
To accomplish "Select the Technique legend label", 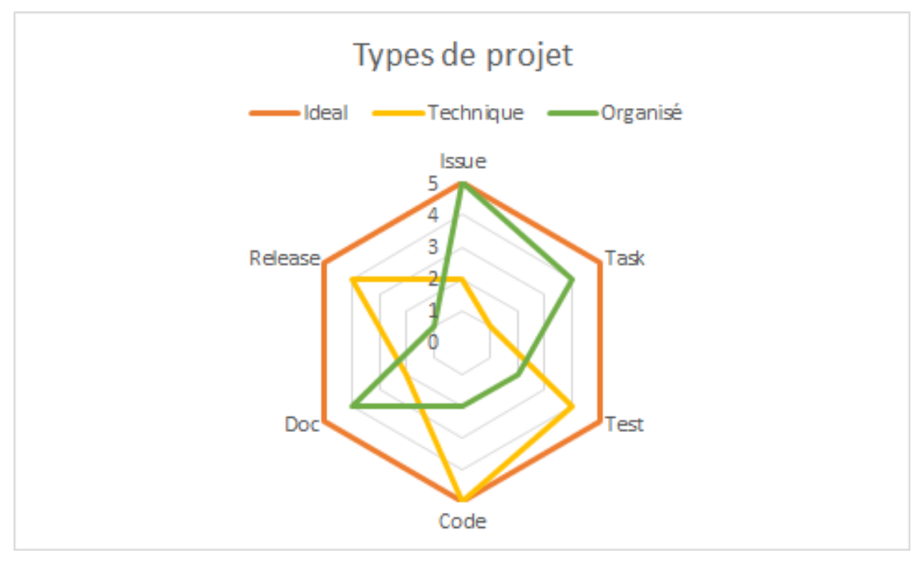I will pyautogui.click(x=476, y=113).
